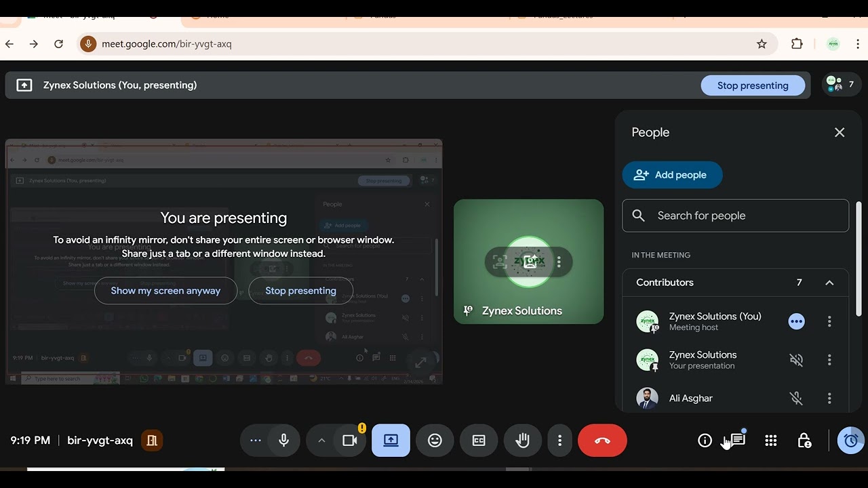Screen dimensions: 868x488
Task: Collapse the Contributors section
Action: 829,283
